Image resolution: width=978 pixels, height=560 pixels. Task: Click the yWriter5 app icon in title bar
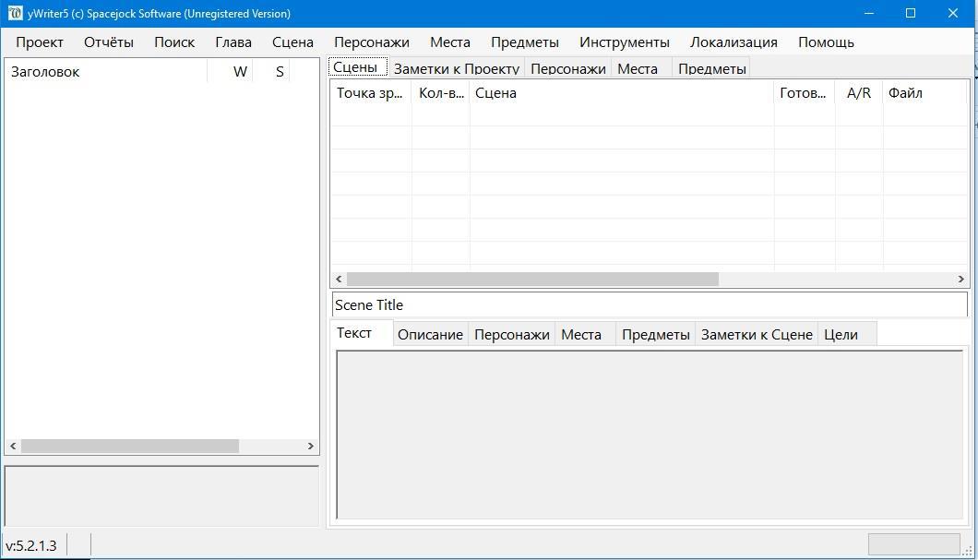15,13
